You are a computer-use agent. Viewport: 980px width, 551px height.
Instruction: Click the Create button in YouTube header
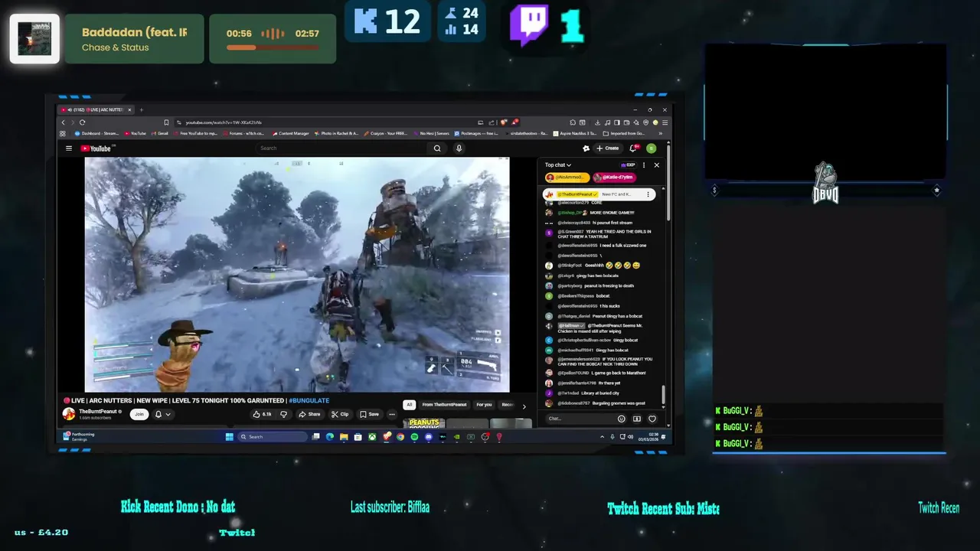(607, 148)
